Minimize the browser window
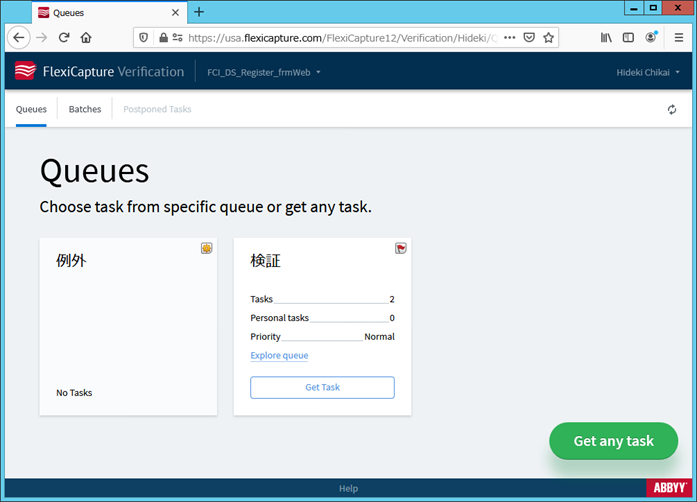Viewport: 697px width, 502px height. point(634,8)
